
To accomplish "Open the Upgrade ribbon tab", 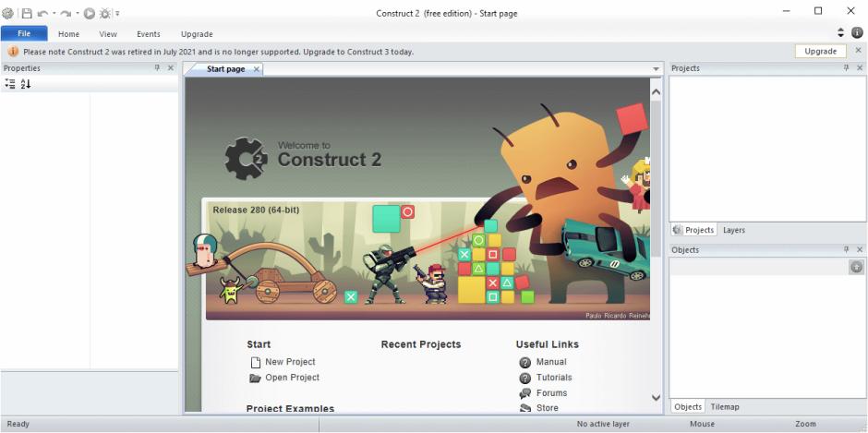I will [x=197, y=34].
